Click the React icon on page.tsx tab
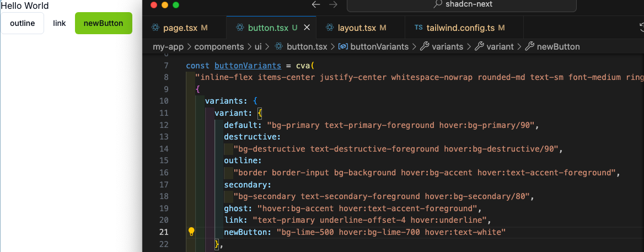This screenshot has height=252, width=644. point(155,28)
